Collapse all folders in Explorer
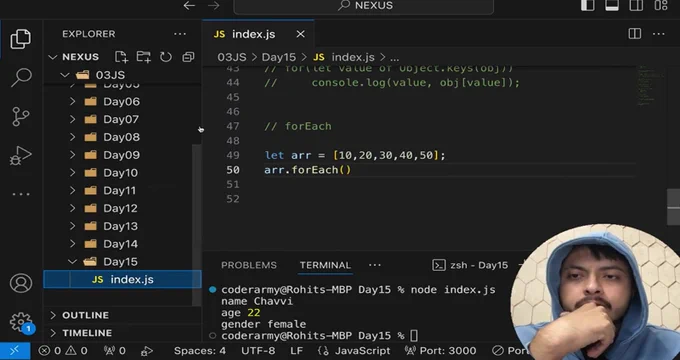The image size is (680, 360). [x=188, y=57]
